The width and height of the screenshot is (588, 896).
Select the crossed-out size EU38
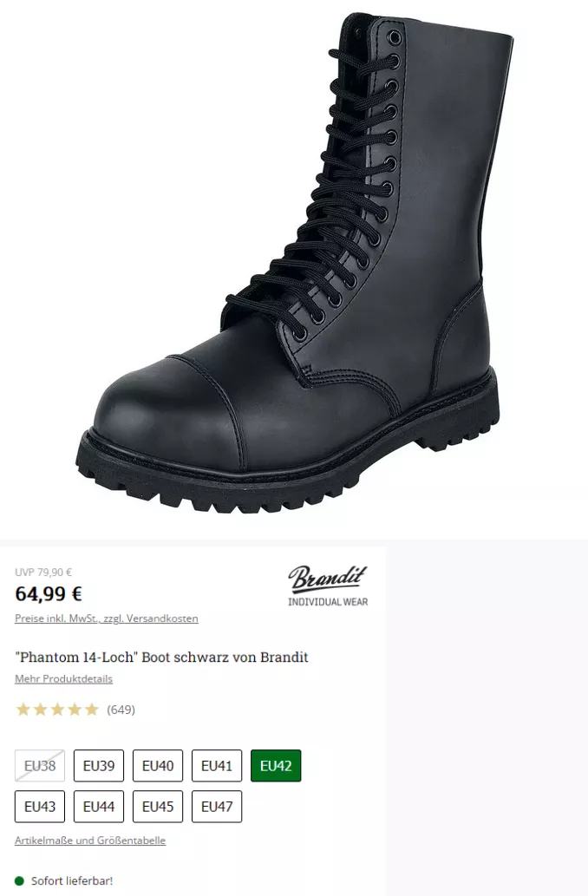tap(40, 766)
